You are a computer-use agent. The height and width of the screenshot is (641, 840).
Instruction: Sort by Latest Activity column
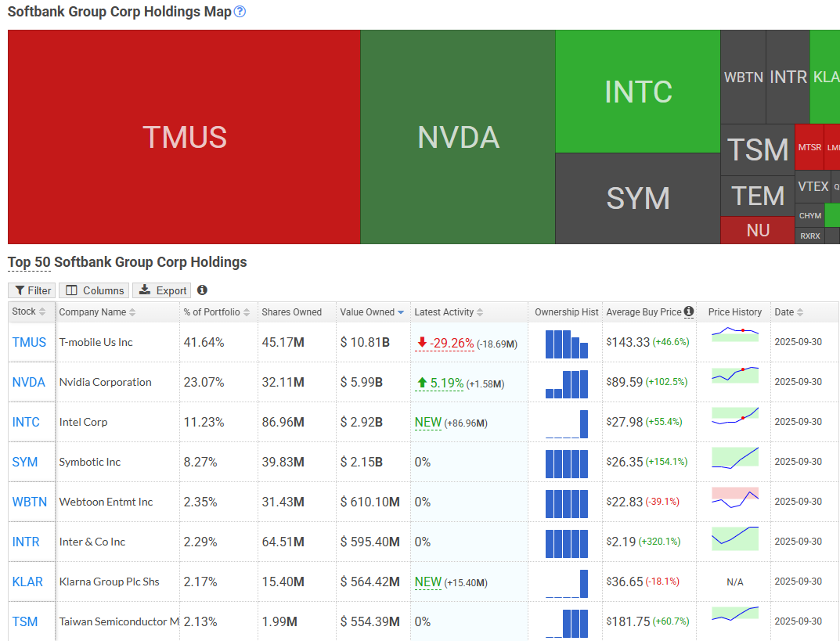click(449, 312)
